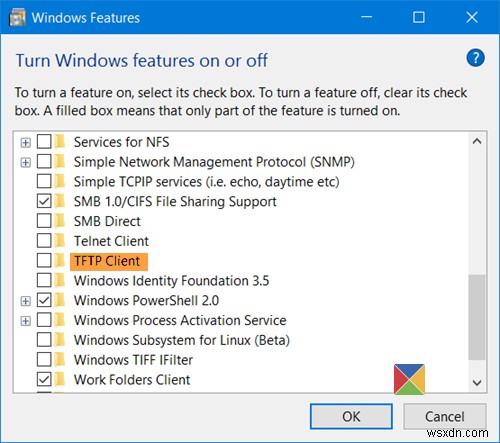Click the folder icon beside Windows TIFF IFilter
This screenshot has height=443, width=500.
pos(60,360)
